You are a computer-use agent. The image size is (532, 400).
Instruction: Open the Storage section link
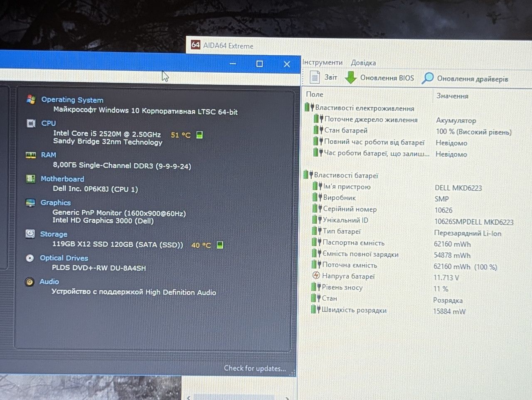pos(54,234)
